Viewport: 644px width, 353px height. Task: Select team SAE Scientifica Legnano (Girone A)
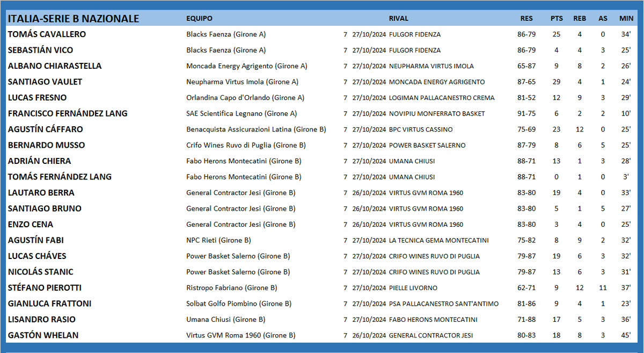click(241, 114)
